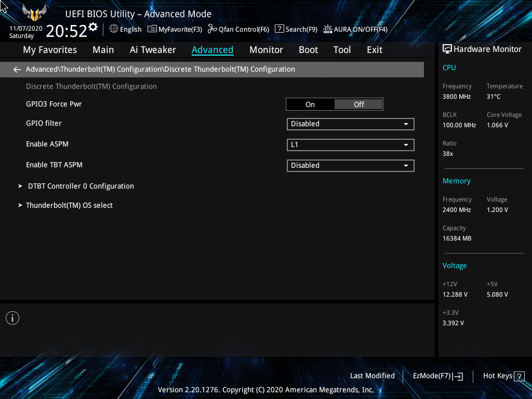532x399 pixels.
Task: Select the Enable ASPM label
Action: coord(47,144)
